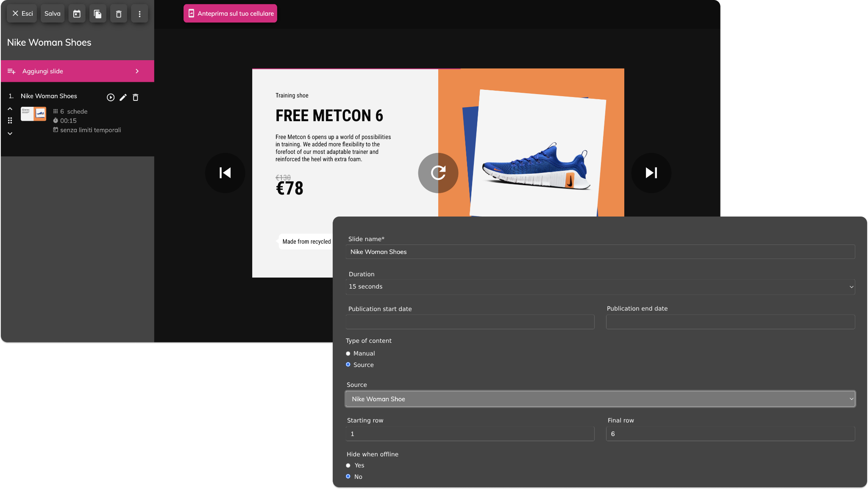The image size is (868, 489).
Task: Click the Salva save button
Action: pyautogui.click(x=53, y=14)
